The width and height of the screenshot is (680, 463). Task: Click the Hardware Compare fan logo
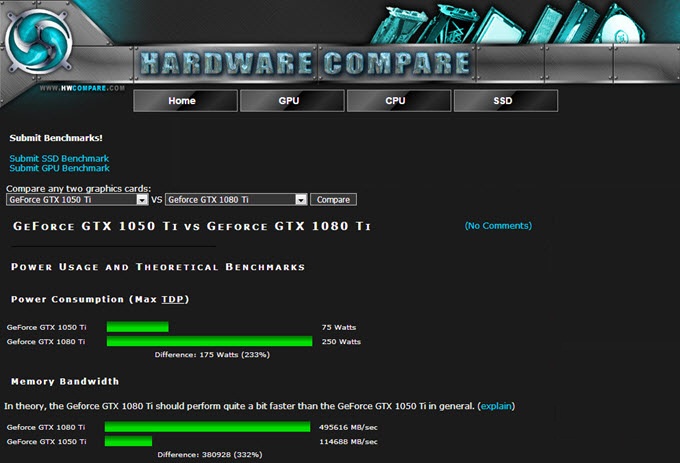click(x=38, y=42)
